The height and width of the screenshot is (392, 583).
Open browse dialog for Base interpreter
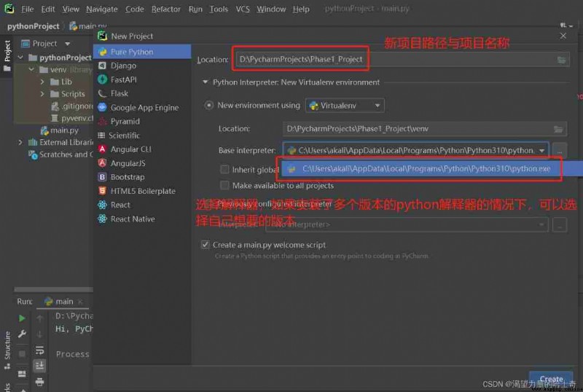pos(560,151)
